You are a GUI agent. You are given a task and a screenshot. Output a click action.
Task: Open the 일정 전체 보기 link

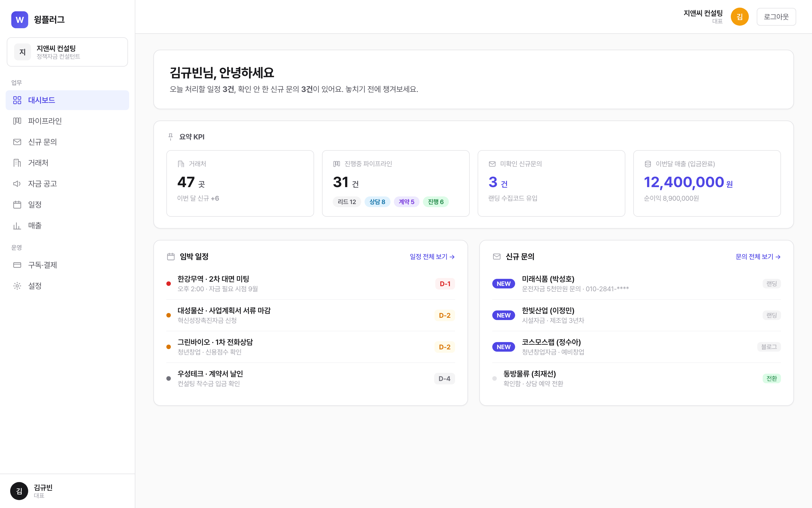coord(432,257)
